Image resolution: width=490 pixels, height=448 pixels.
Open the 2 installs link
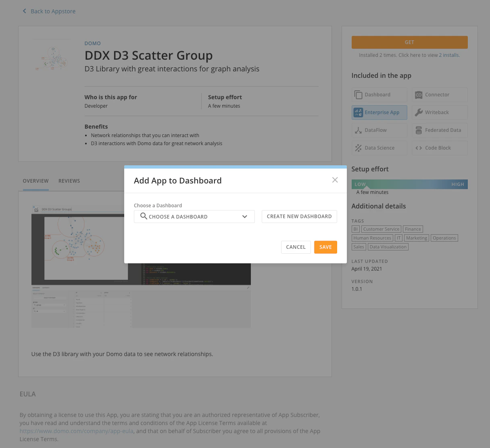pyautogui.click(x=449, y=55)
